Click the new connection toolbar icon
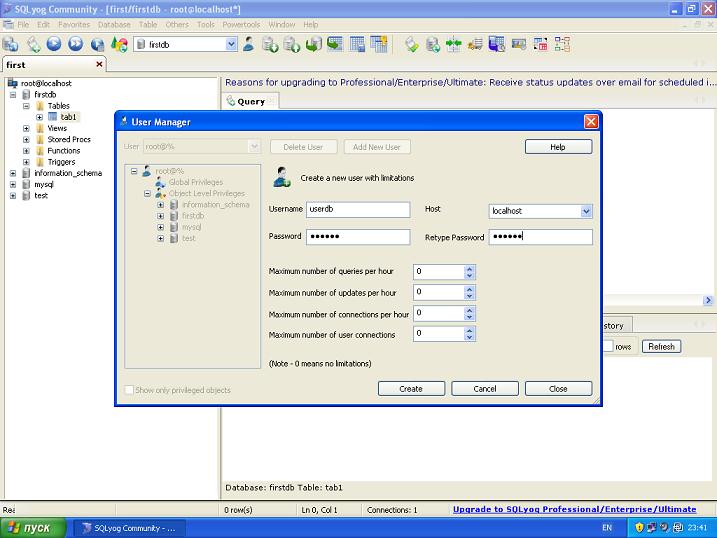 coord(10,44)
